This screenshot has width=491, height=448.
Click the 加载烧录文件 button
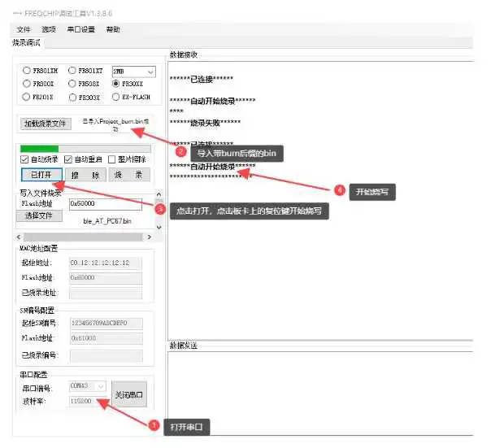tap(46, 124)
